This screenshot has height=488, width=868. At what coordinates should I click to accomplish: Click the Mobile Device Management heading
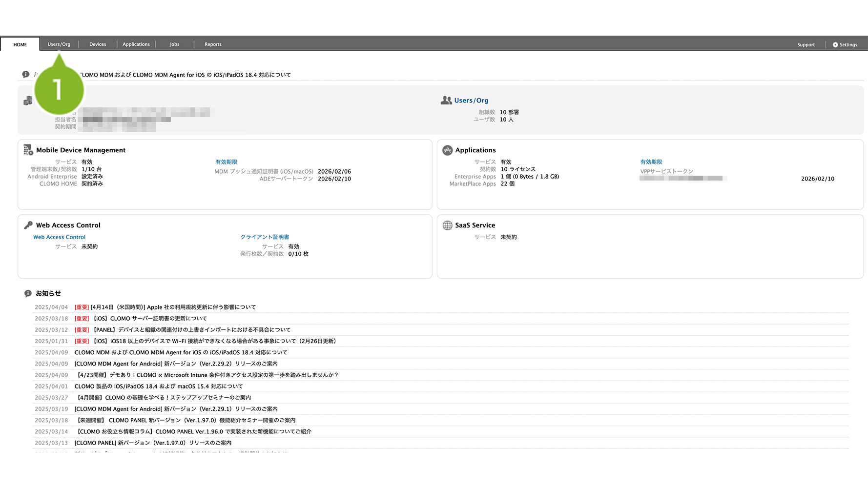(81, 150)
